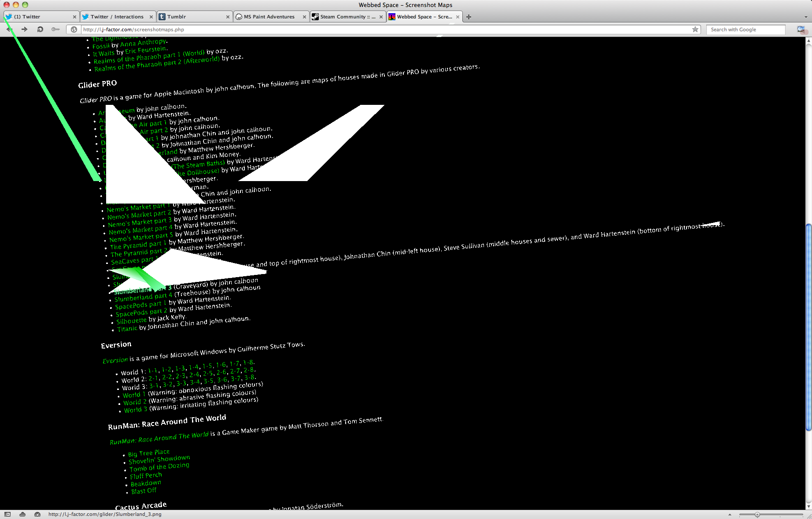
Task: Toggle the panel sidebar button in status bar
Action: [7, 514]
